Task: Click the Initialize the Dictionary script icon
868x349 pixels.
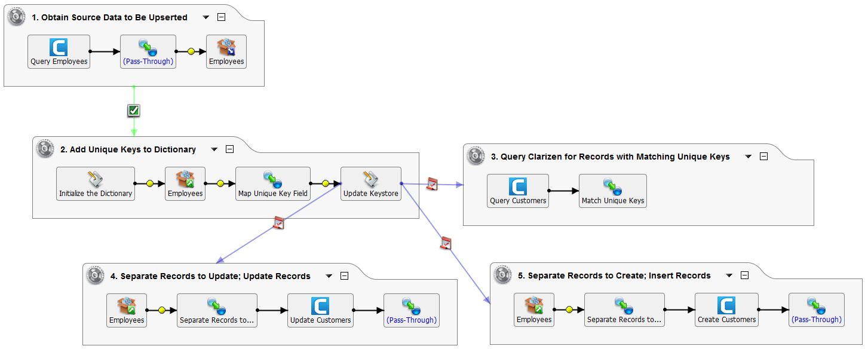Action: pos(96,179)
